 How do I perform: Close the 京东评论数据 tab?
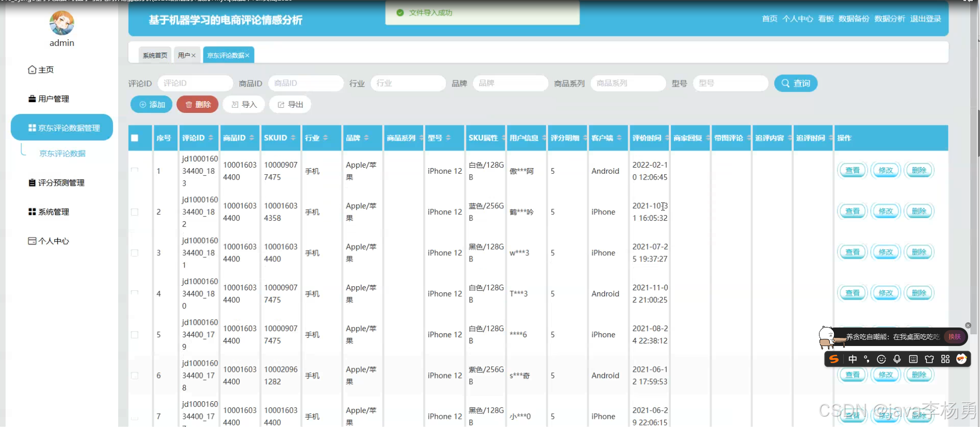coord(247,55)
